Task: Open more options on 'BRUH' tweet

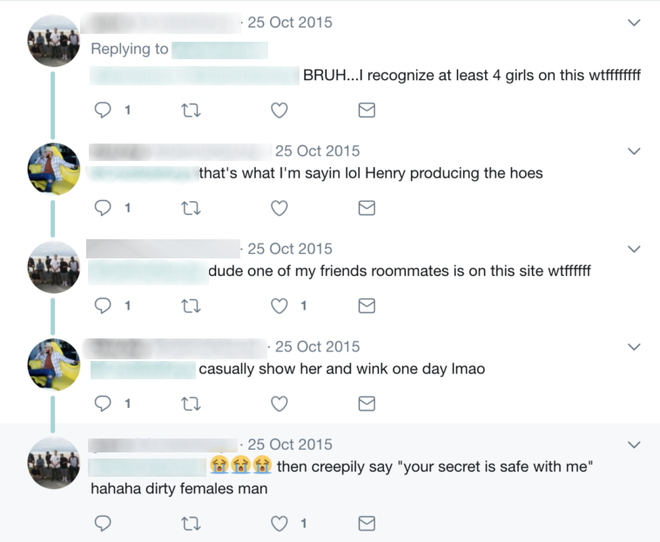Action: [633, 22]
